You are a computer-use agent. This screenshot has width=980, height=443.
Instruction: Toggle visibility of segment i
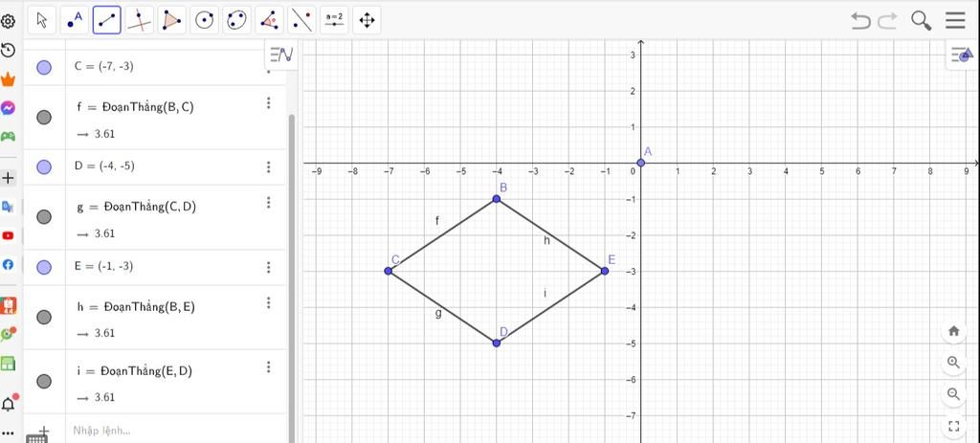[x=44, y=381]
